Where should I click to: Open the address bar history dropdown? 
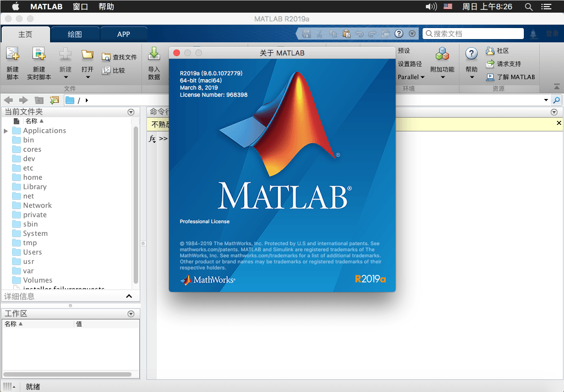546,100
